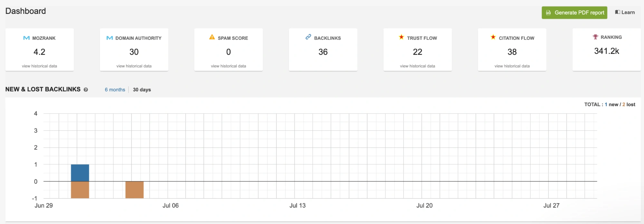Click the RANKING card title
This screenshot has width=644, height=224.
[611, 37]
